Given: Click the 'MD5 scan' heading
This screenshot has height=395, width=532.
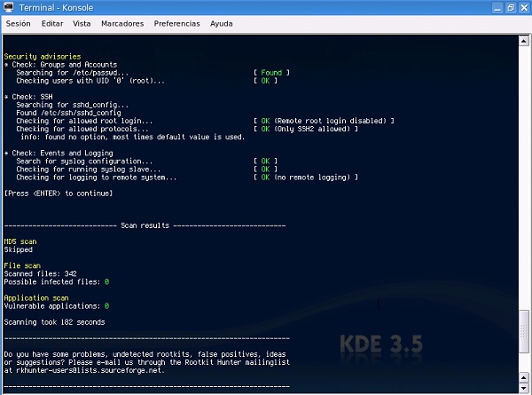Looking at the screenshot, I should click(20, 241).
